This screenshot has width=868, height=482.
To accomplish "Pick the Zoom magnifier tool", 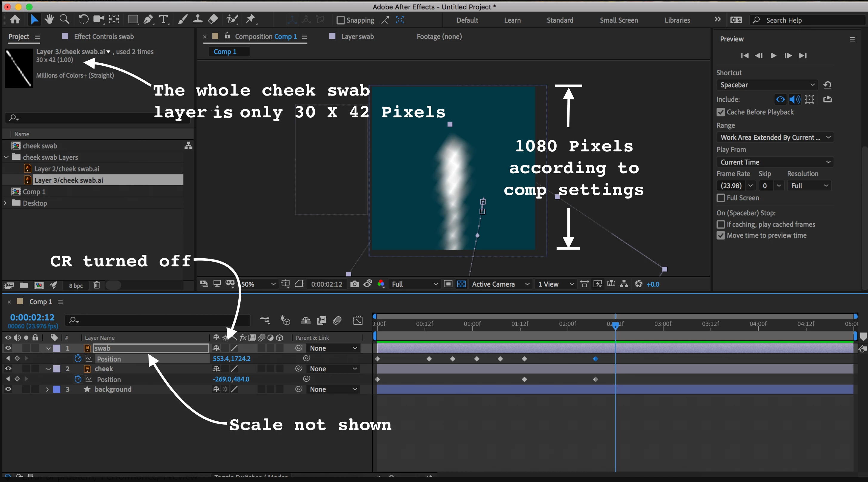I will pyautogui.click(x=64, y=20).
